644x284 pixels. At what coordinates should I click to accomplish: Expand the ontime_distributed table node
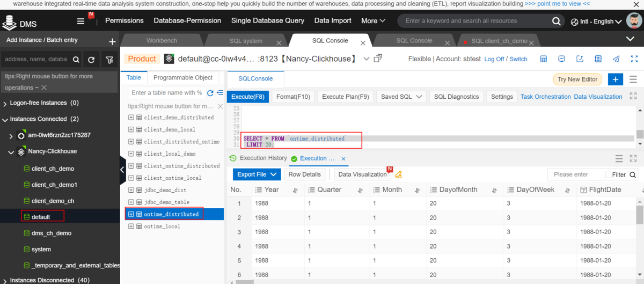[131, 214]
